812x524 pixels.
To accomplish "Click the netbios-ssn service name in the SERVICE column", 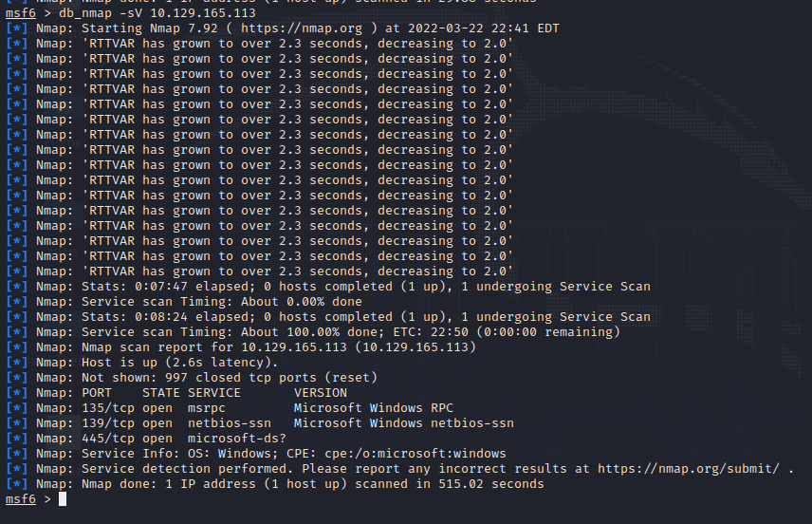I will pyautogui.click(x=229, y=423).
